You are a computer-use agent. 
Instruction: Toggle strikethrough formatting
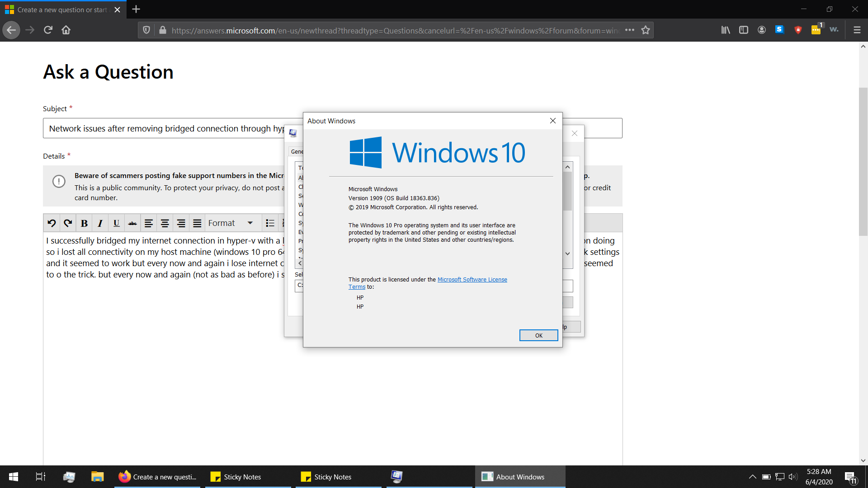coord(132,223)
